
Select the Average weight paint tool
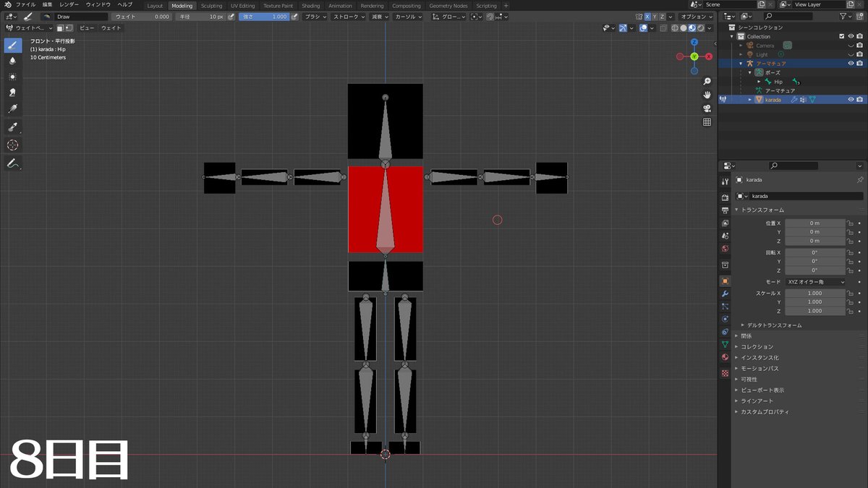[13, 77]
